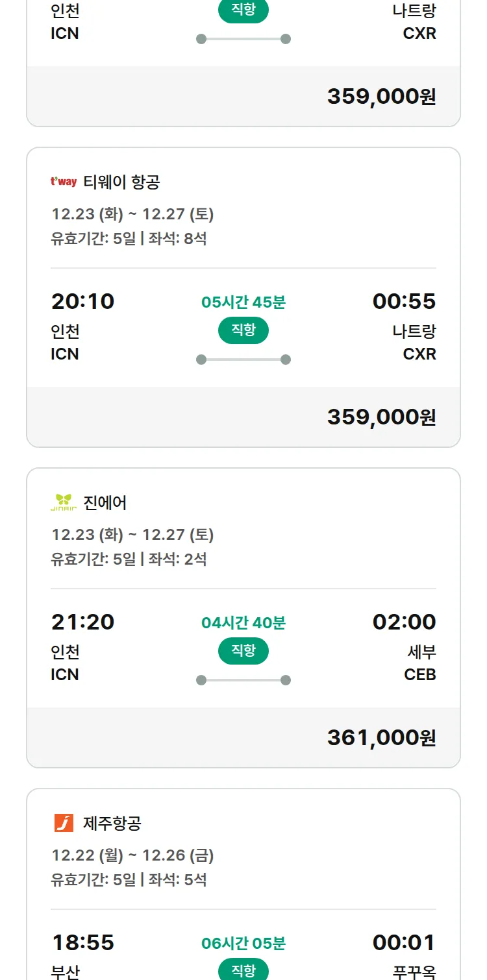Click the 20:10 departure time
487x980 pixels.
pyautogui.click(x=83, y=301)
